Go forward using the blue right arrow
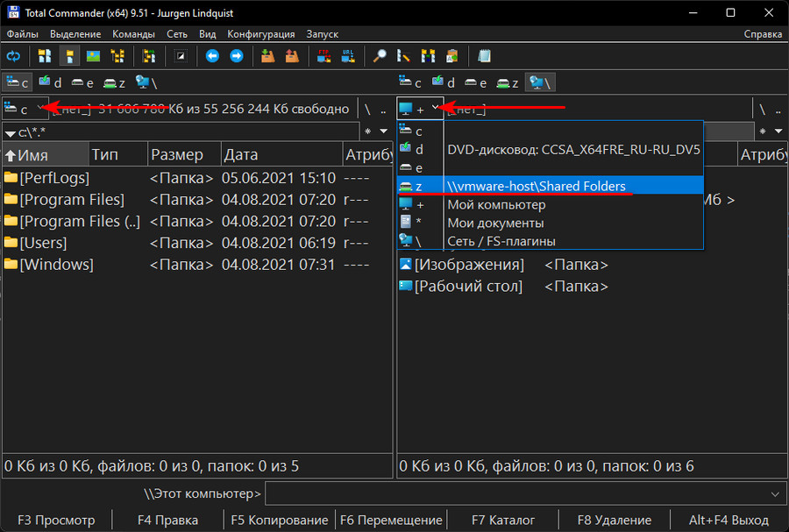This screenshot has width=789, height=532. (237, 56)
